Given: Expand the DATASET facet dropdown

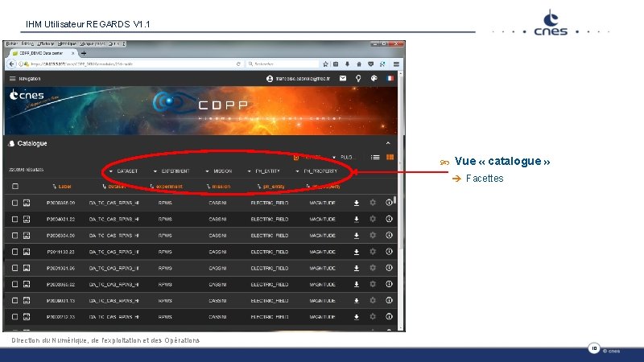Looking at the screenshot, I should [123, 171].
